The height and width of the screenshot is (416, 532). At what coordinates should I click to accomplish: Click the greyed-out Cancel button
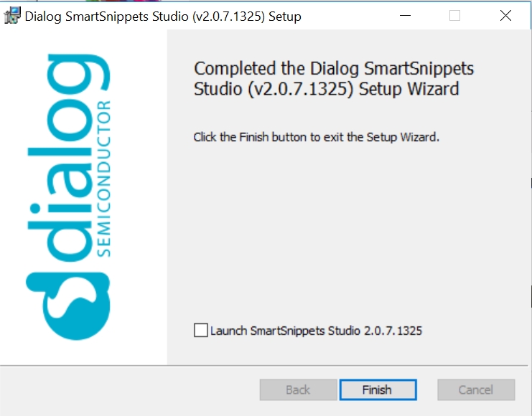click(476, 390)
